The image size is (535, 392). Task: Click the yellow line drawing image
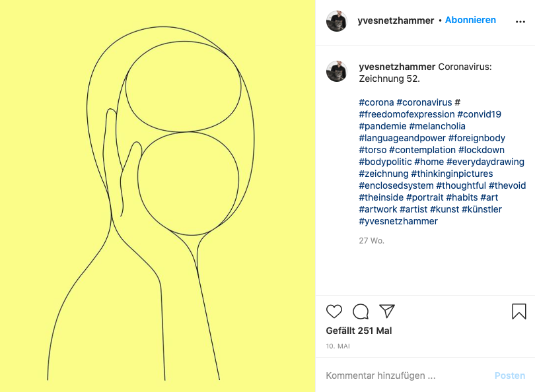point(158,196)
